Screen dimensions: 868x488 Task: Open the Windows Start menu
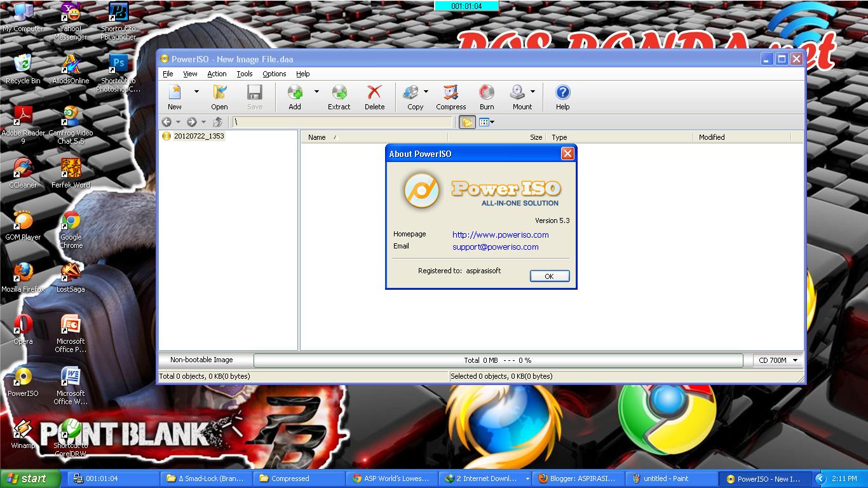(x=31, y=478)
